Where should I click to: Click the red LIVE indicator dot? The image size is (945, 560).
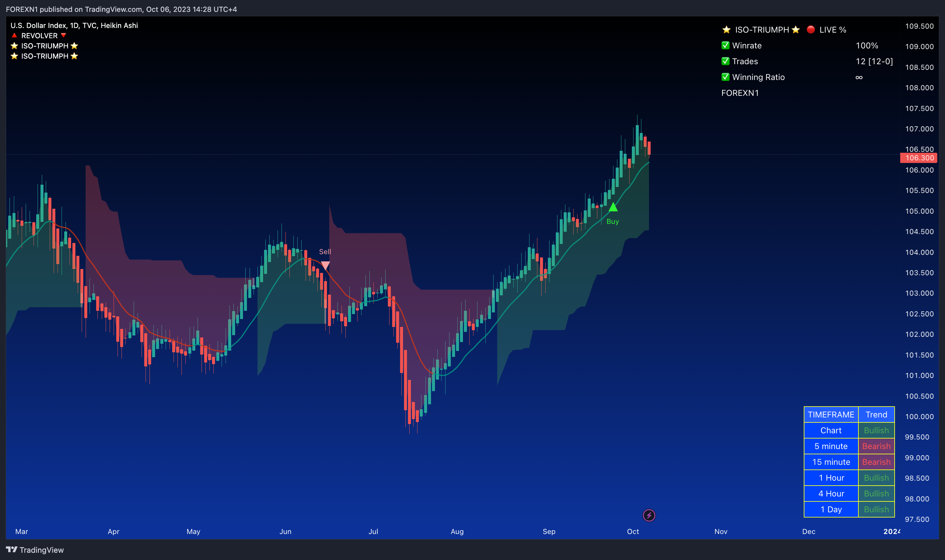tap(810, 29)
